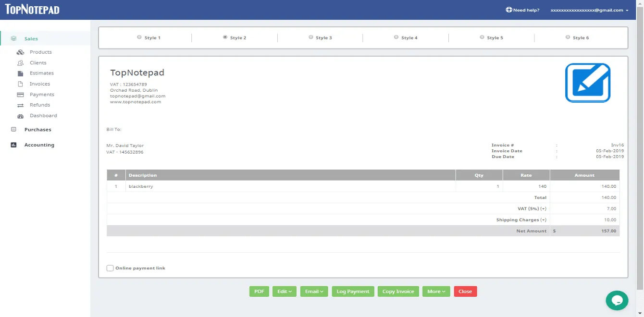This screenshot has width=644, height=317.
Task: Click the Accounting chart icon
Action: click(13, 145)
